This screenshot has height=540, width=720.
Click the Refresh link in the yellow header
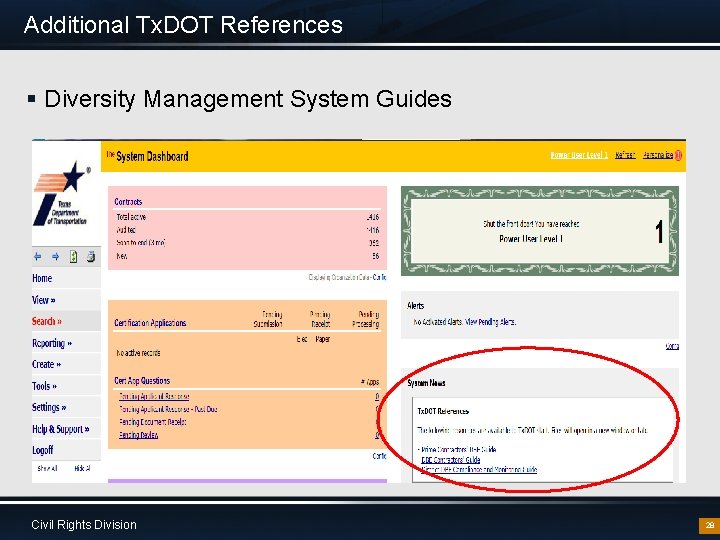tap(625, 155)
